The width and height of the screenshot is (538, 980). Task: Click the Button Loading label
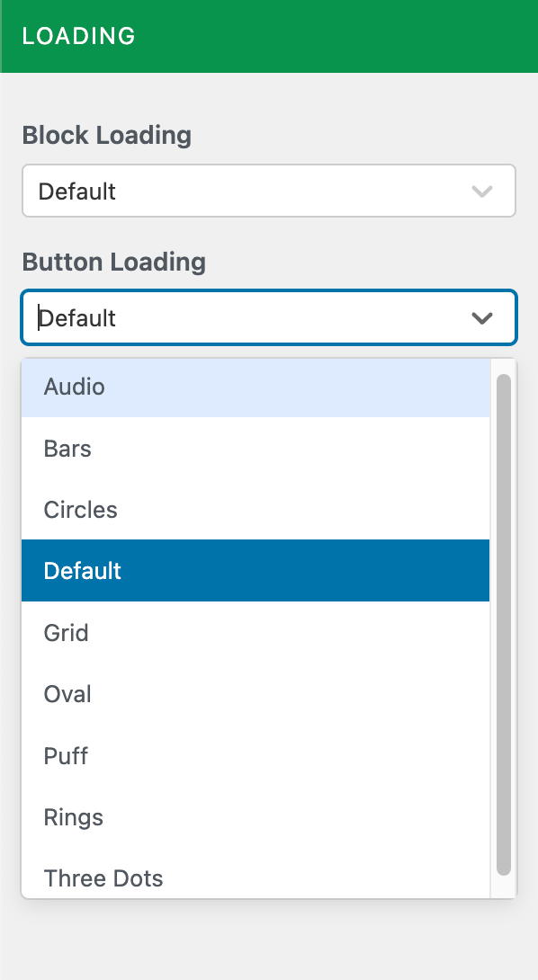114,262
